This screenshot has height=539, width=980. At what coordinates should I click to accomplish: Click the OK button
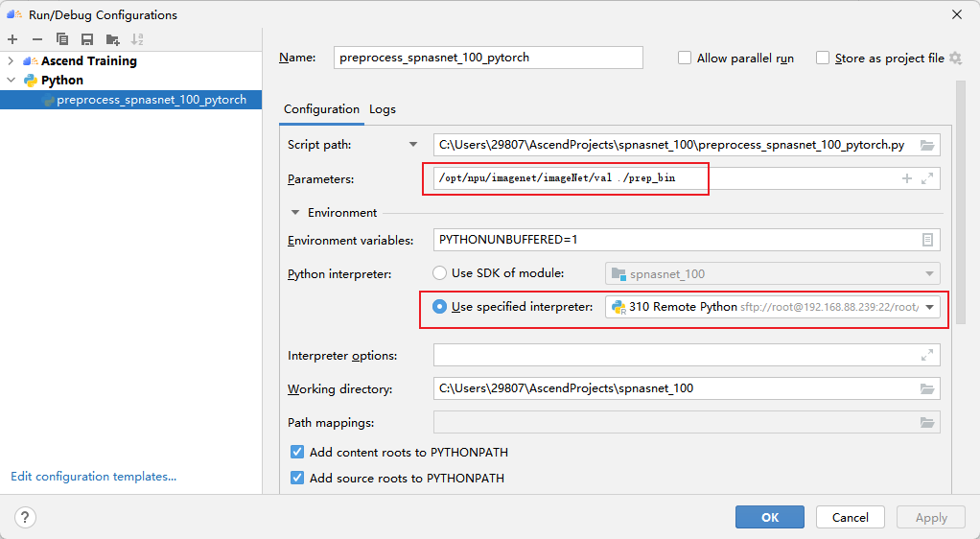point(769,517)
